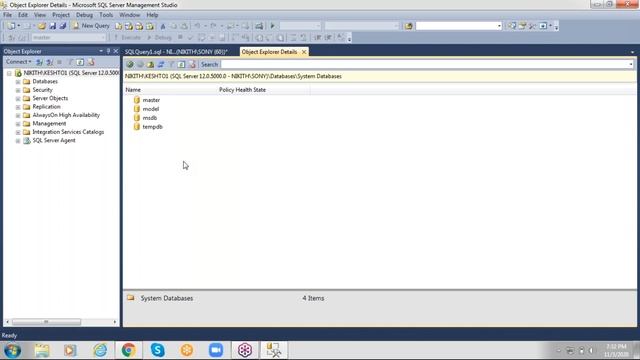Click the Open File folder icon

click(42, 26)
